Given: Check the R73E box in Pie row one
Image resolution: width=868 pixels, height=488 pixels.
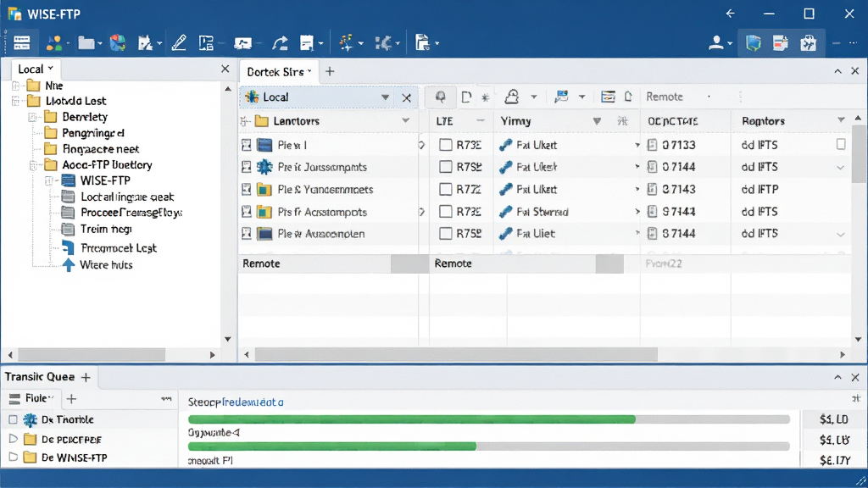Looking at the screenshot, I should click(446, 145).
